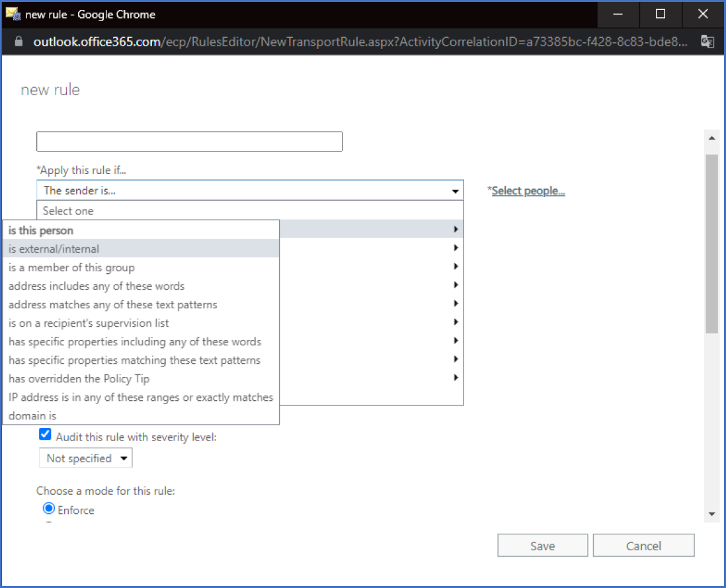Image resolution: width=726 pixels, height=588 pixels.
Task: Open the 'The sender is...' condition dropdown
Action: [x=250, y=190]
